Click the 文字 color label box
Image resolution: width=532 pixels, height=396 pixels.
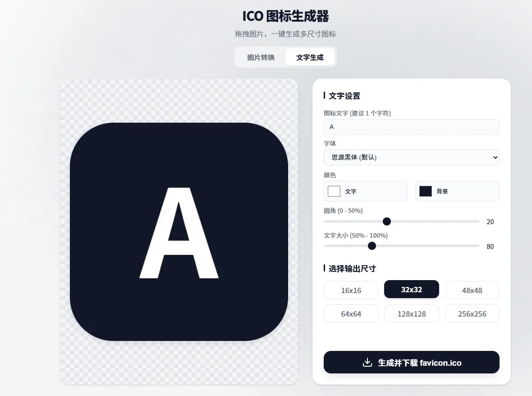[x=366, y=191]
